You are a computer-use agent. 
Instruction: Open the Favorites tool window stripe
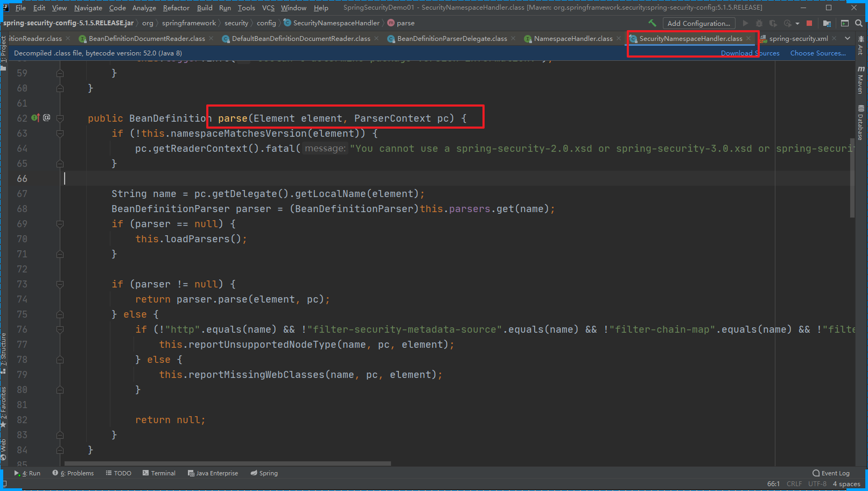coord(4,407)
